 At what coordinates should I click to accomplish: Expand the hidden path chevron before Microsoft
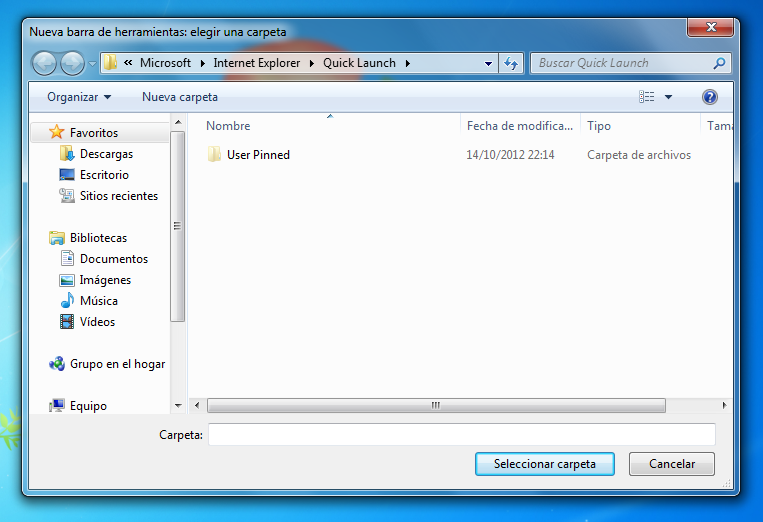(x=128, y=63)
